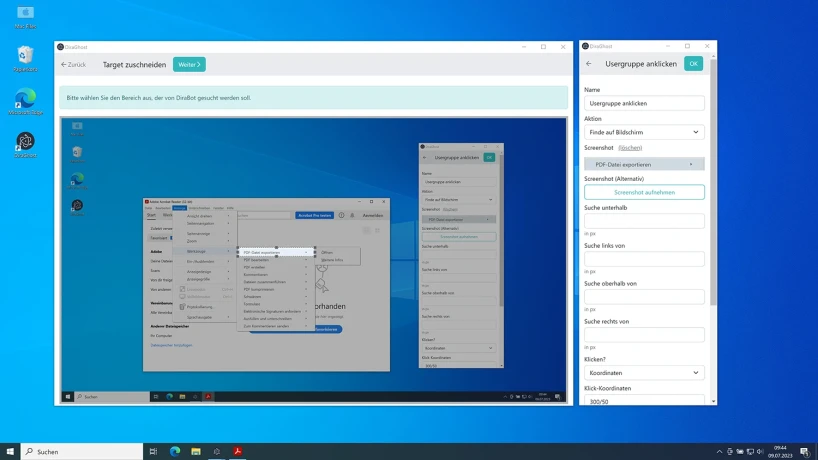Click the Name input field
Screen dimensions: 818x460
pos(644,103)
